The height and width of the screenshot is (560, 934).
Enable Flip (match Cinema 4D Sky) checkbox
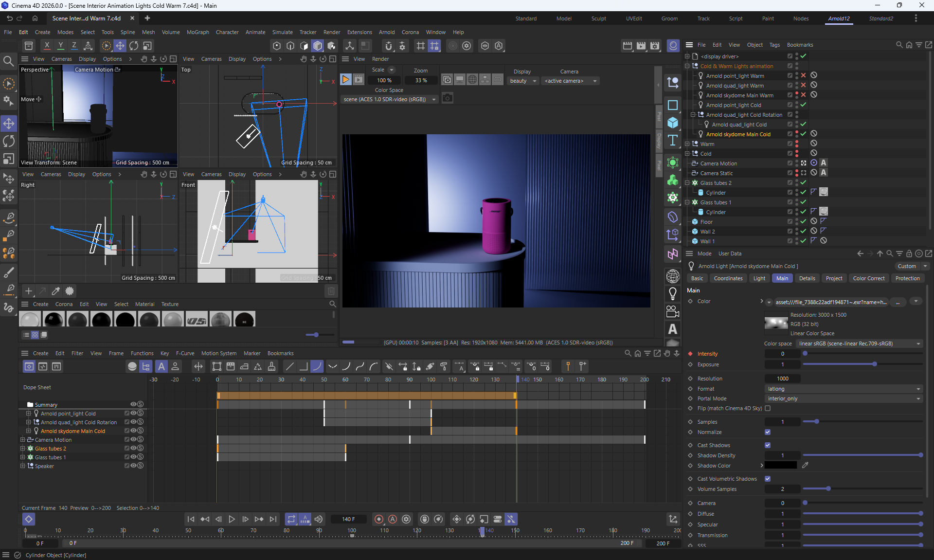[x=768, y=408]
